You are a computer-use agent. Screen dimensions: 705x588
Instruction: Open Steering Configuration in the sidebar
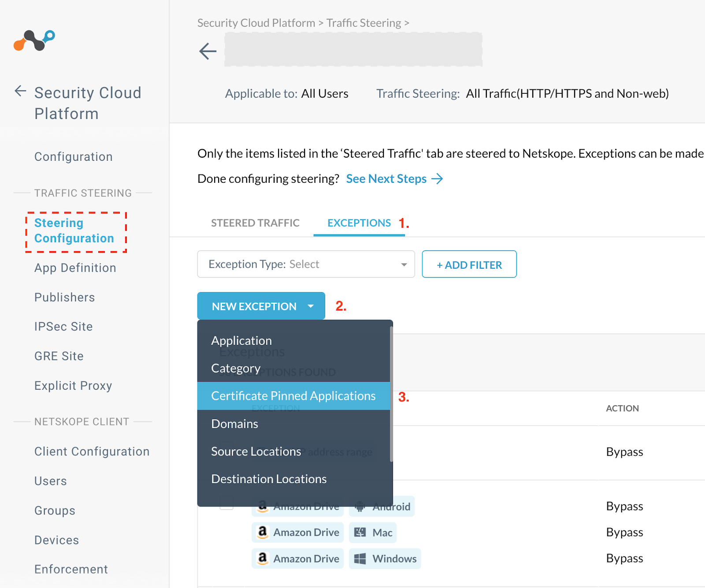click(x=74, y=230)
